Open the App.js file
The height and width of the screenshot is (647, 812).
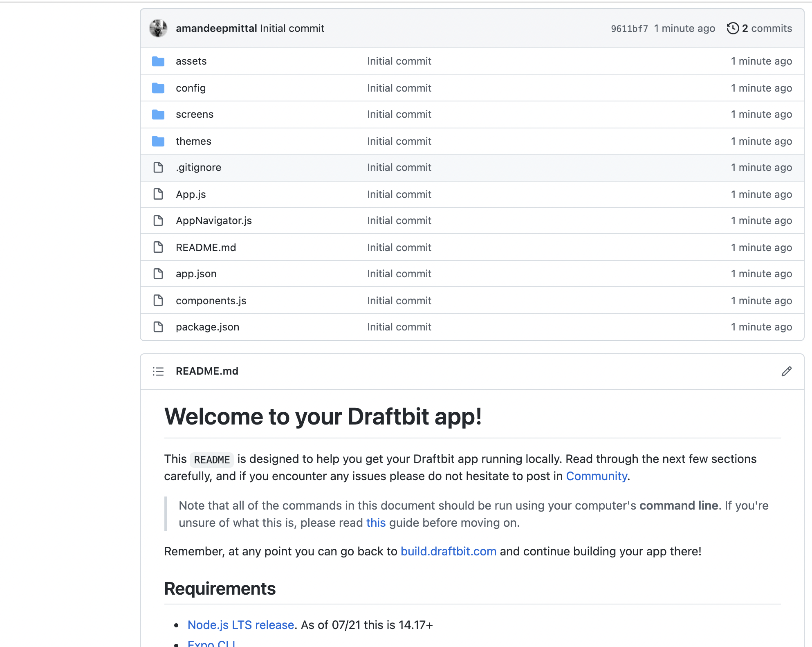click(x=191, y=194)
